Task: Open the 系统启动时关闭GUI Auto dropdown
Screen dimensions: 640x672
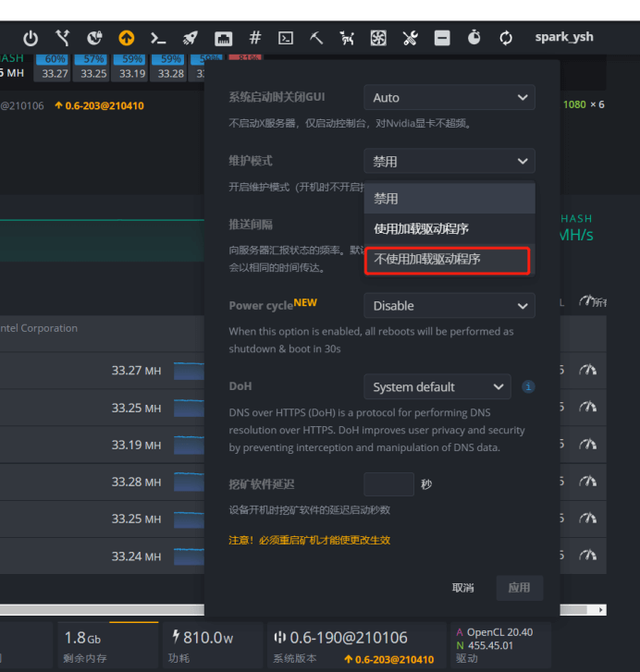Action: [449, 98]
